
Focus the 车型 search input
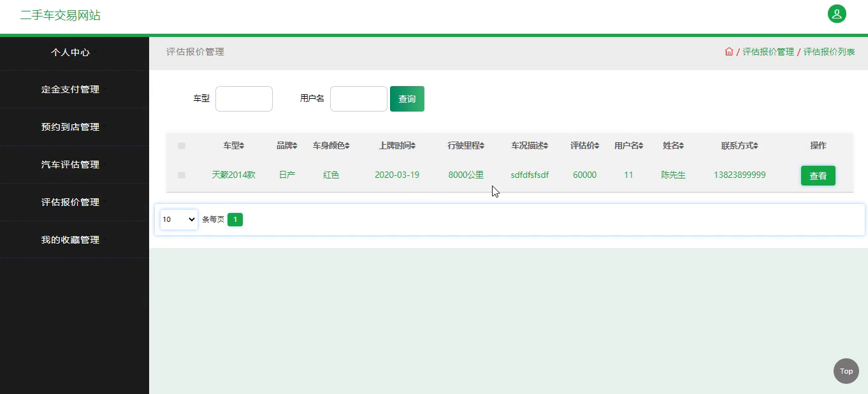coord(244,99)
